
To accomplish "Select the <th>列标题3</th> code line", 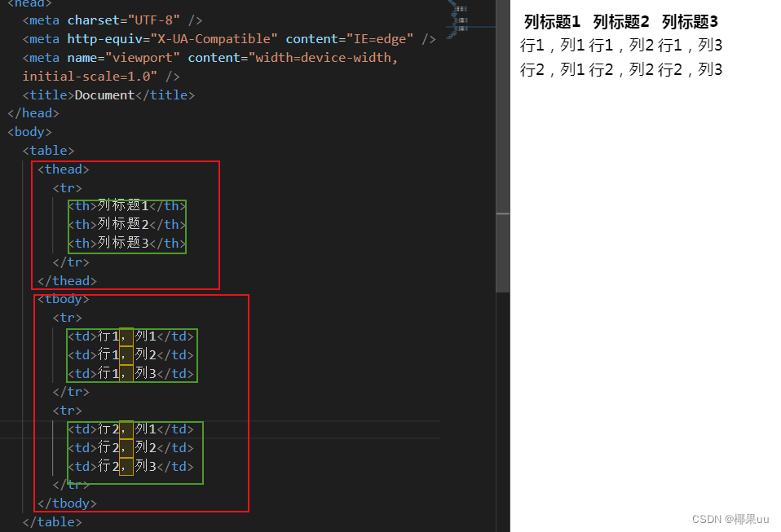I will [127, 244].
